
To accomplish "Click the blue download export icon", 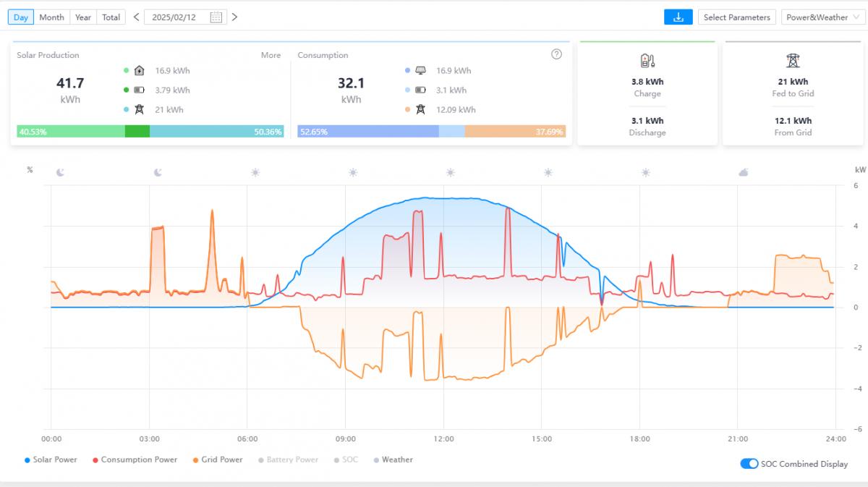I will pos(678,17).
